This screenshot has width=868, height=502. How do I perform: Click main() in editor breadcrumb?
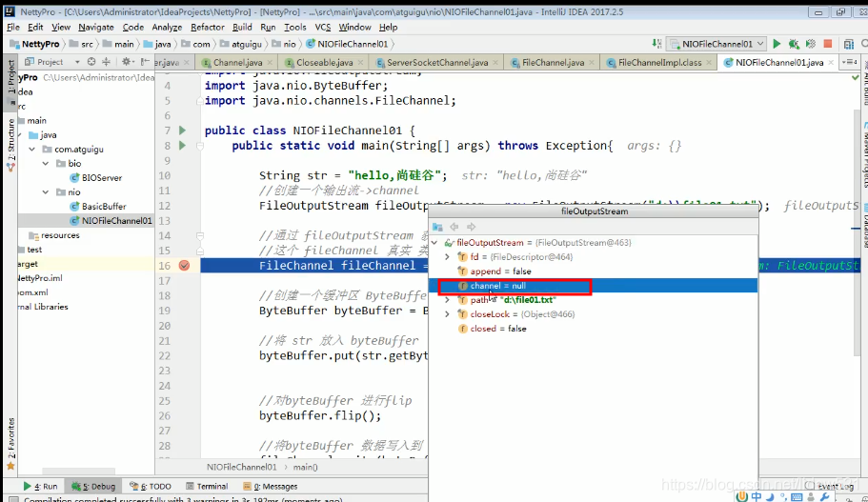(305, 467)
